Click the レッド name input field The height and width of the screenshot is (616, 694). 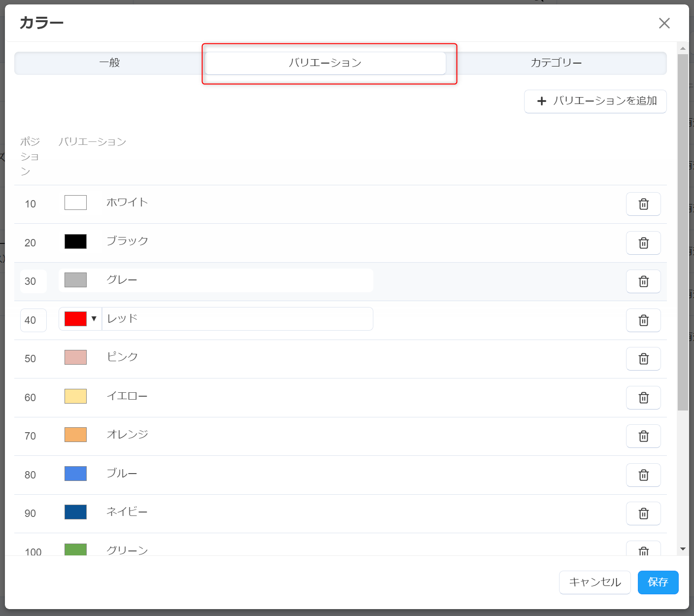click(x=236, y=319)
